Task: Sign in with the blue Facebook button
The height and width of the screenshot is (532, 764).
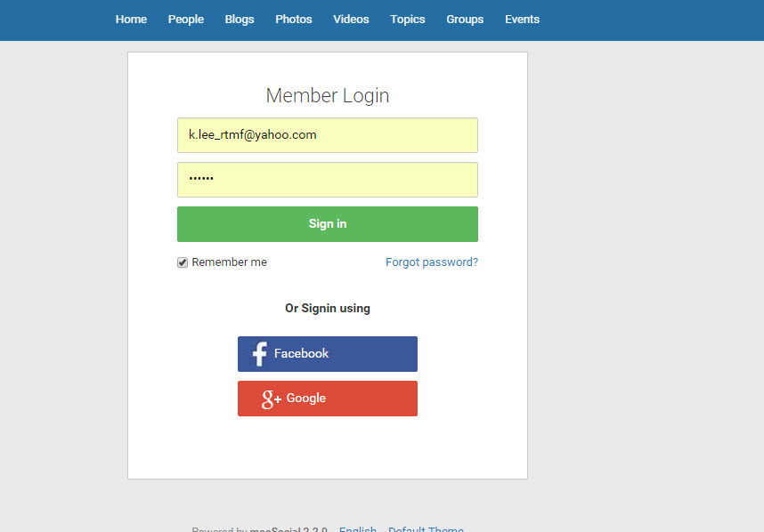Action: pyautogui.click(x=328, y=354)
